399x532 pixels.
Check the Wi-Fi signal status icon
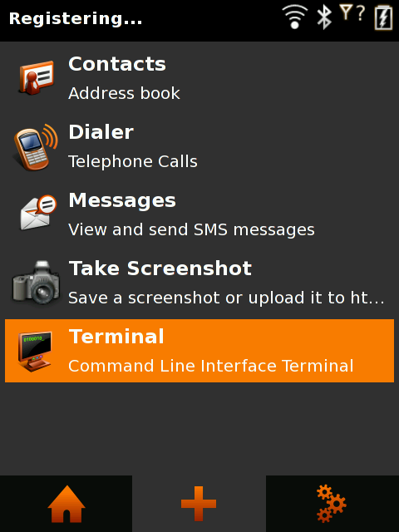[295, 17]
